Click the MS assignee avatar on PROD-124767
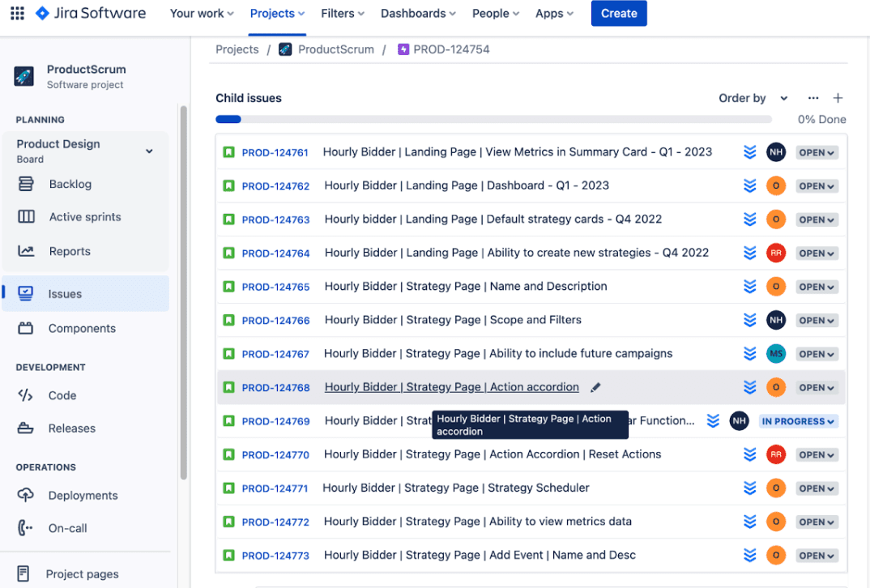This screenshot has width=870, height=588. pos(776,353)
